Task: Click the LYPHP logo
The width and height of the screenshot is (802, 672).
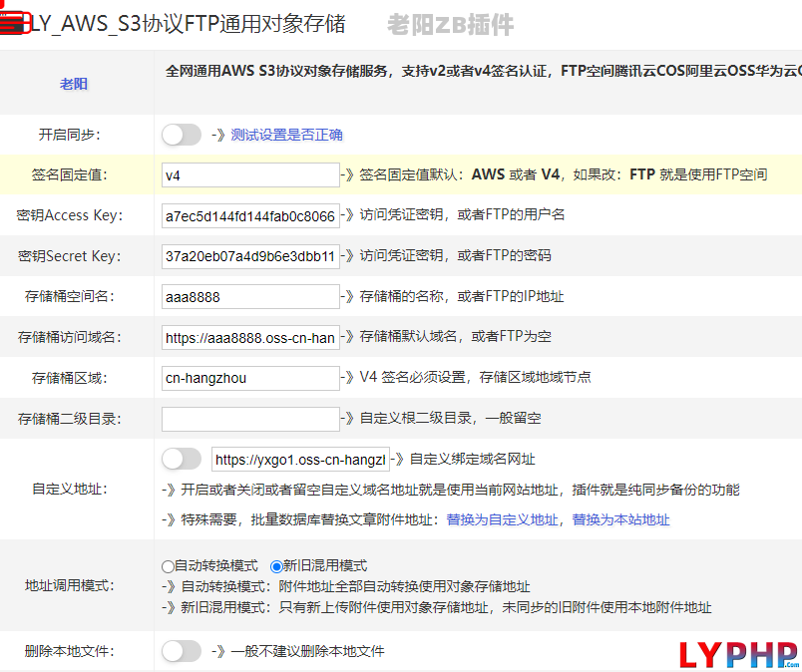Action: click(739, 653)
